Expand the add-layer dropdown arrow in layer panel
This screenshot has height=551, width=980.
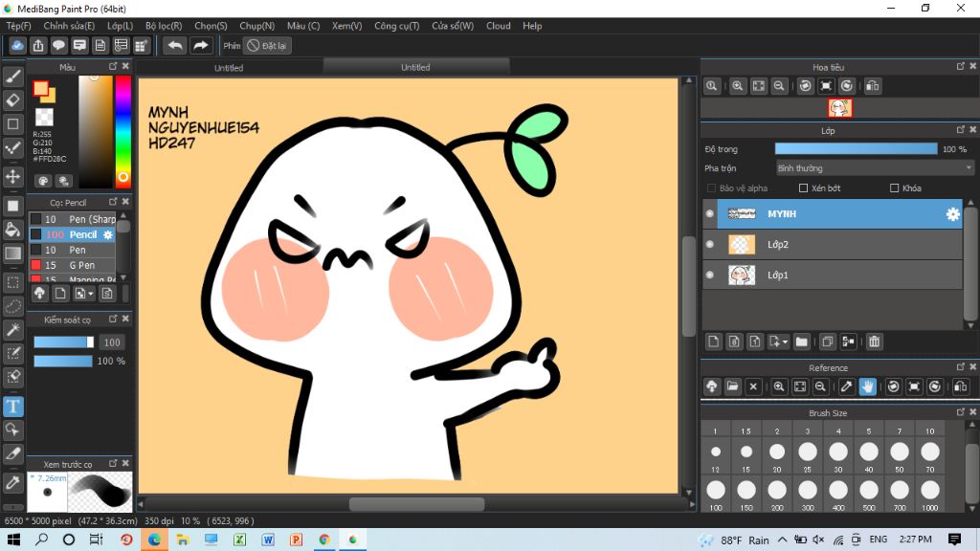[x=786, y=342]
